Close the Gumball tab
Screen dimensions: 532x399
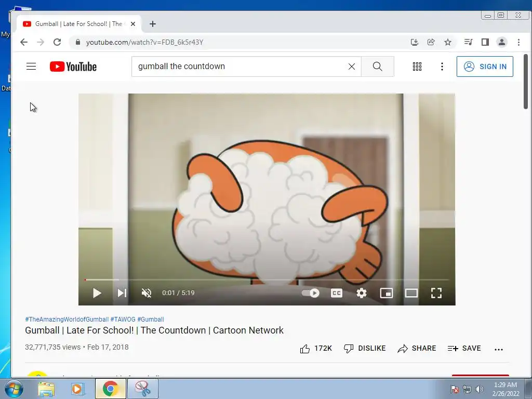tap(133, 24)
